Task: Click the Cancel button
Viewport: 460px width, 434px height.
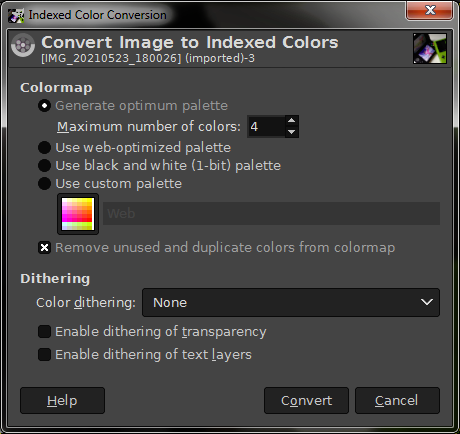Action: 397,400
